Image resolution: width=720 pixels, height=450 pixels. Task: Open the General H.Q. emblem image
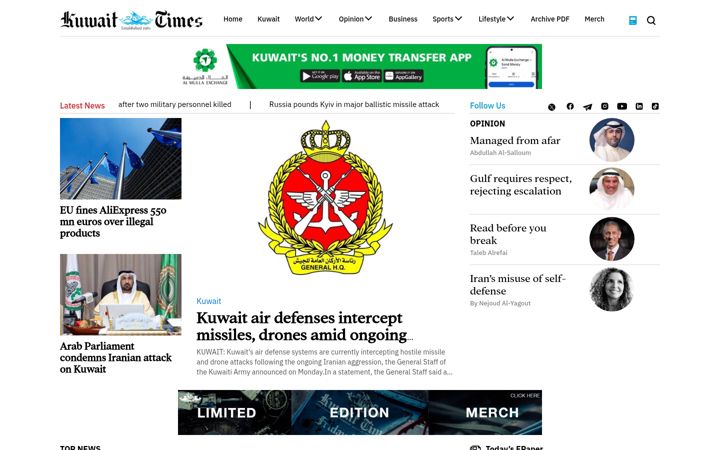point(325,198)
